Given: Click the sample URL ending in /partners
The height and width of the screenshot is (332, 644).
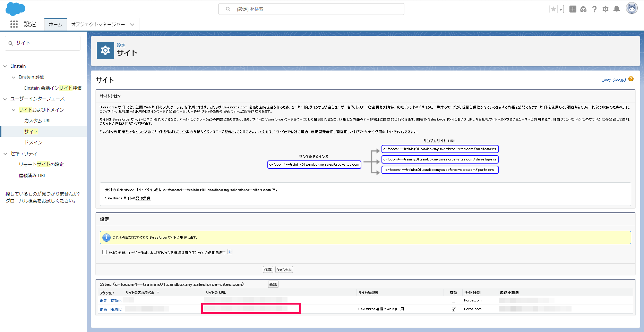Looking at the screenshot, I should pyautogui.click(x=440, y=170).
